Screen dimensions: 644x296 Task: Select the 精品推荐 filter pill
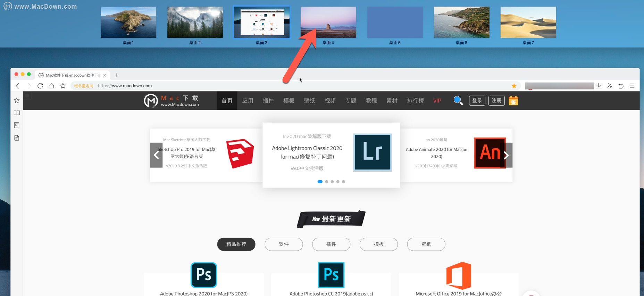[236, 244]
